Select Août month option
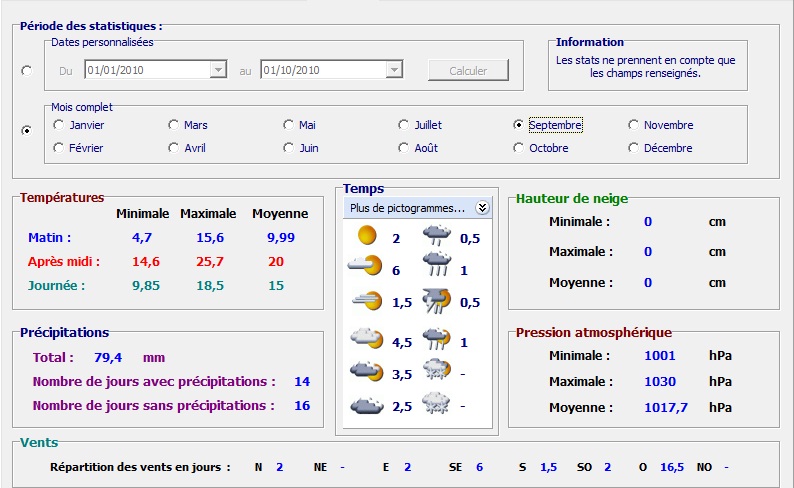This screenshot has height=488, width=794. click(418, 148)
